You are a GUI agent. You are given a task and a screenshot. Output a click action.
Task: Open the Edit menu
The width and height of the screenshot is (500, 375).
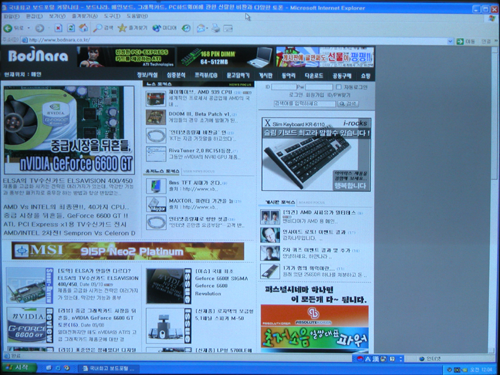[34, 16]
